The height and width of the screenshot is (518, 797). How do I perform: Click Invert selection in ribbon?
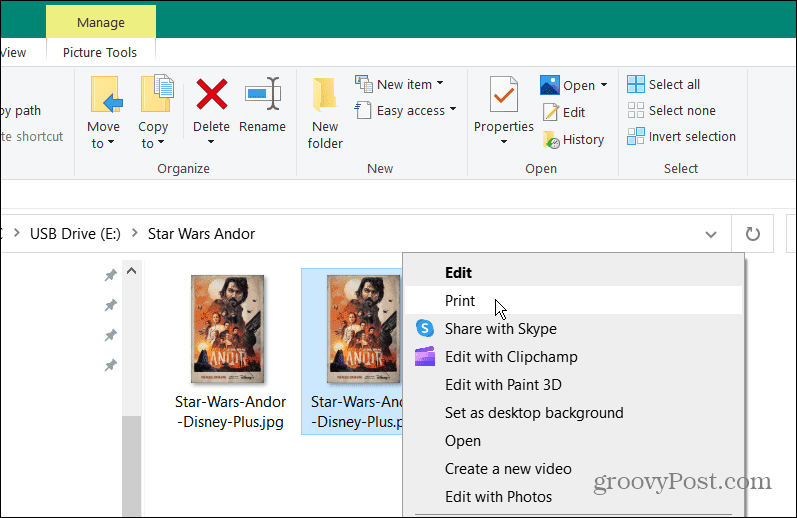(x=681, y=136)
